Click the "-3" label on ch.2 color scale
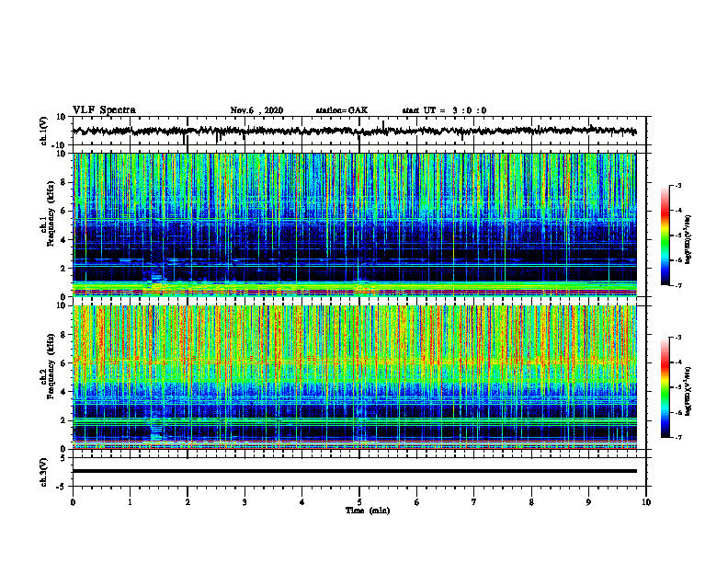The width and height of the screenshot is (728, 563). point(678,338)
